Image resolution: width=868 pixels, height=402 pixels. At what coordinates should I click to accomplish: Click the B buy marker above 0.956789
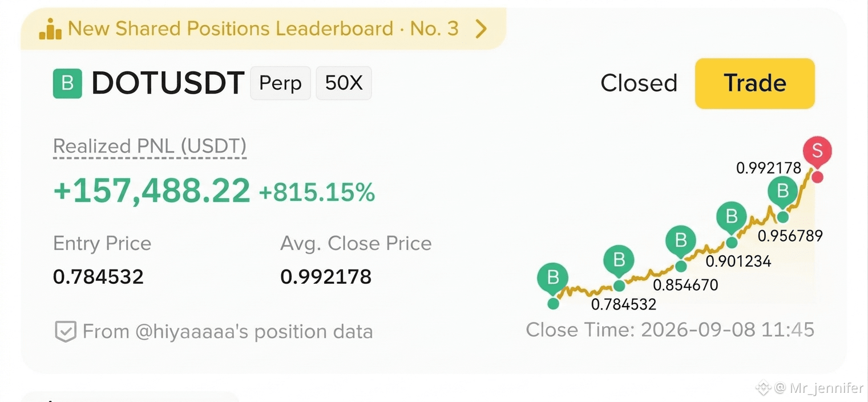point(783,191)
